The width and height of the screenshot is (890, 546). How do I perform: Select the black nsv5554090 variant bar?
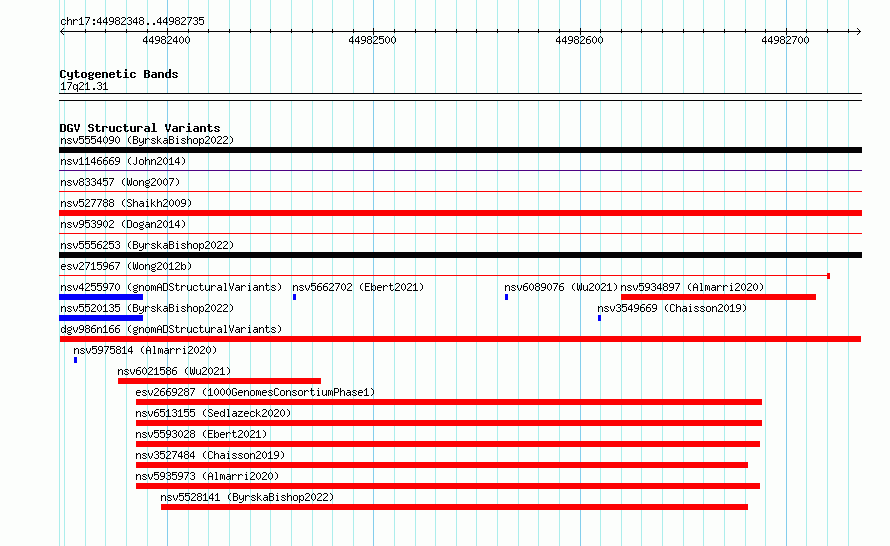460,150
